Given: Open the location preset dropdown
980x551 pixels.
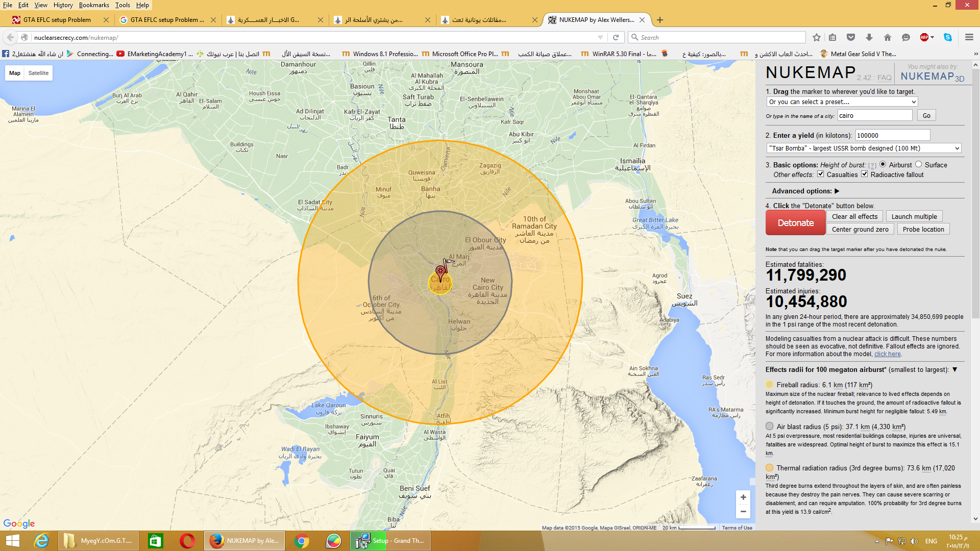Looking at the screenshot, I should pyautogui.click(x=842, y=102).
